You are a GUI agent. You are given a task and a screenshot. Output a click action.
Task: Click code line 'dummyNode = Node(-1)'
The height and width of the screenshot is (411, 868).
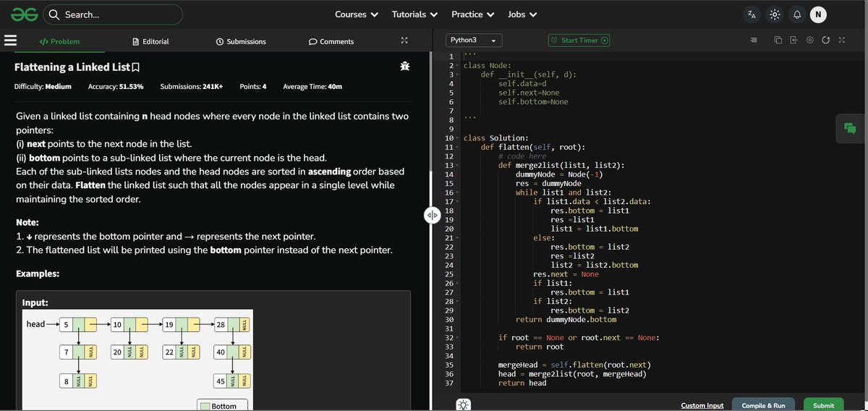point(559,174)
